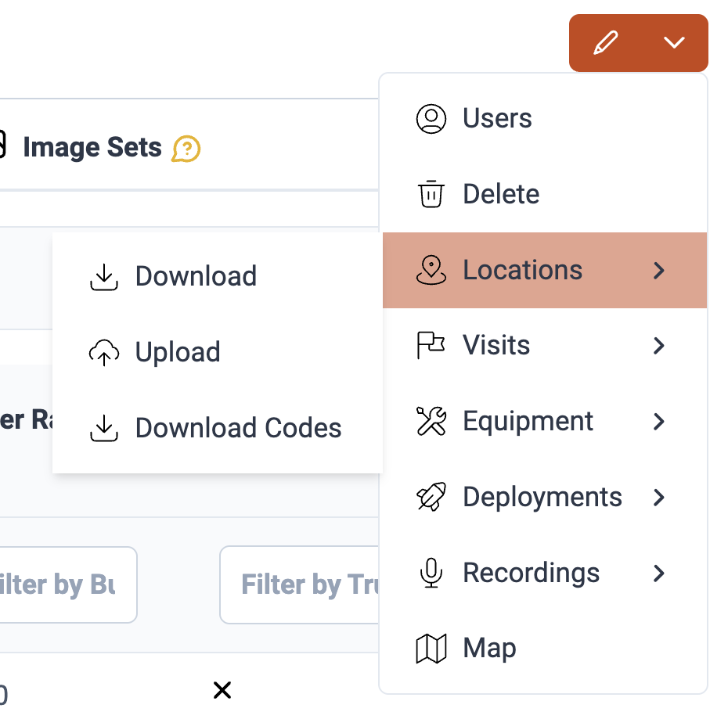Click the Visits flag icon
Image resolution: width=728 pixels, height=712 pixels.
coord(431,345)
